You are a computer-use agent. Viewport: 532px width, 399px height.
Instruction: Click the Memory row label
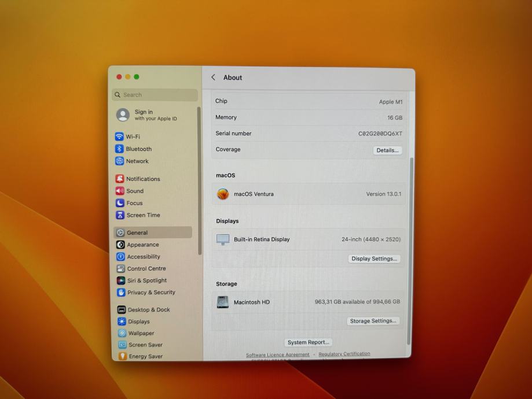tap(226, 117)
